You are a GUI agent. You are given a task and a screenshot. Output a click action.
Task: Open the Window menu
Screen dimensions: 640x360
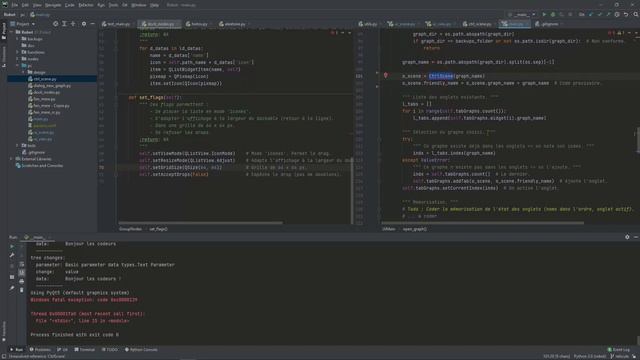pos(139,5)
